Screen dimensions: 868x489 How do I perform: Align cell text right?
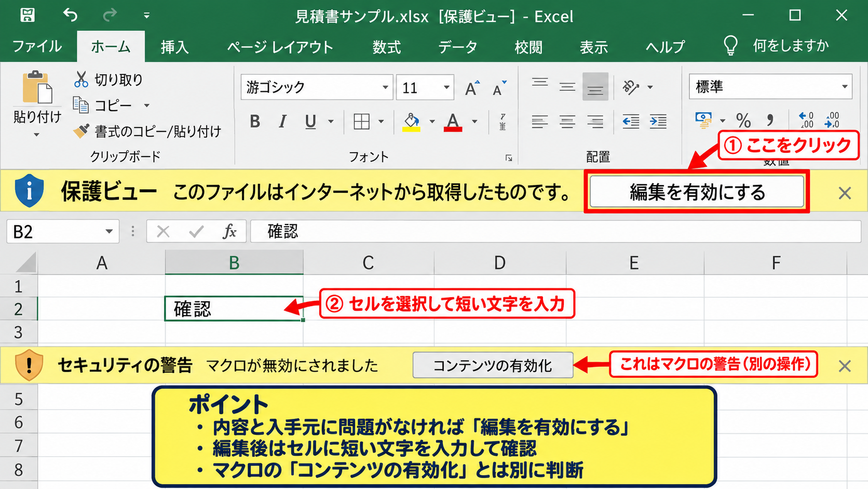pos(595,122)
